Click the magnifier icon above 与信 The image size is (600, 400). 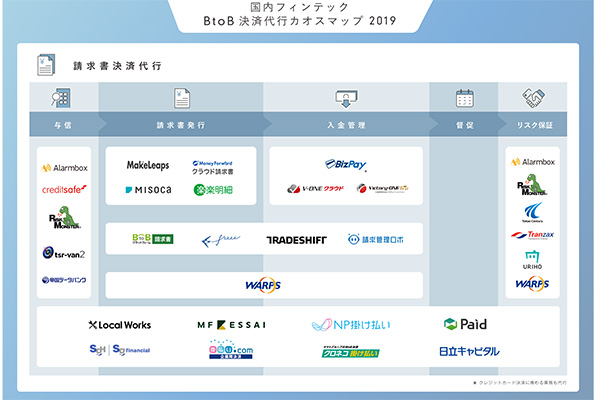tap(60, 98)
